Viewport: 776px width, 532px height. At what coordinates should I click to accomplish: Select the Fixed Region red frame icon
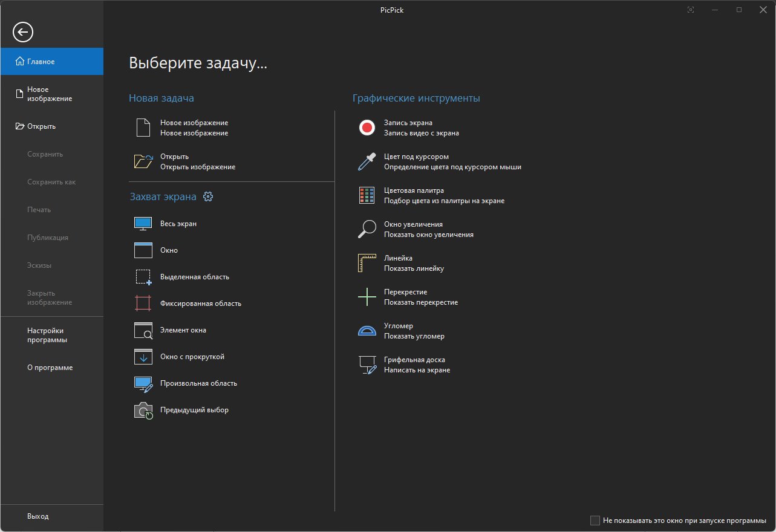click(143, 303)
